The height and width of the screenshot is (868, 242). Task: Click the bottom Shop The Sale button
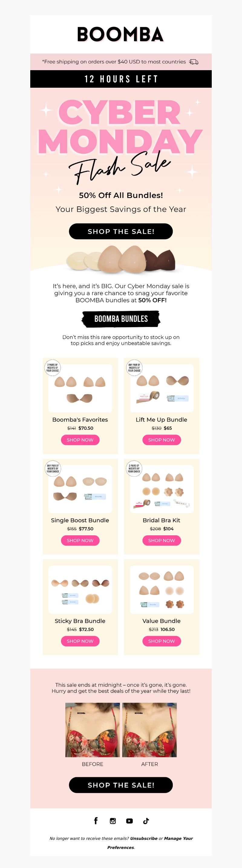point(121,785)
